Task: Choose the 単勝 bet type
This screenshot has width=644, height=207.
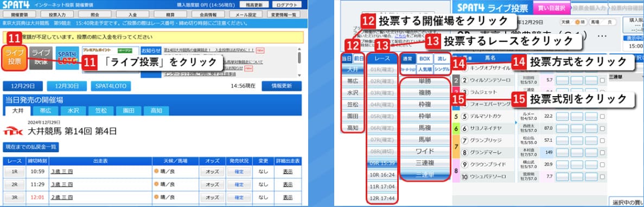Action: tap(425, 81)
